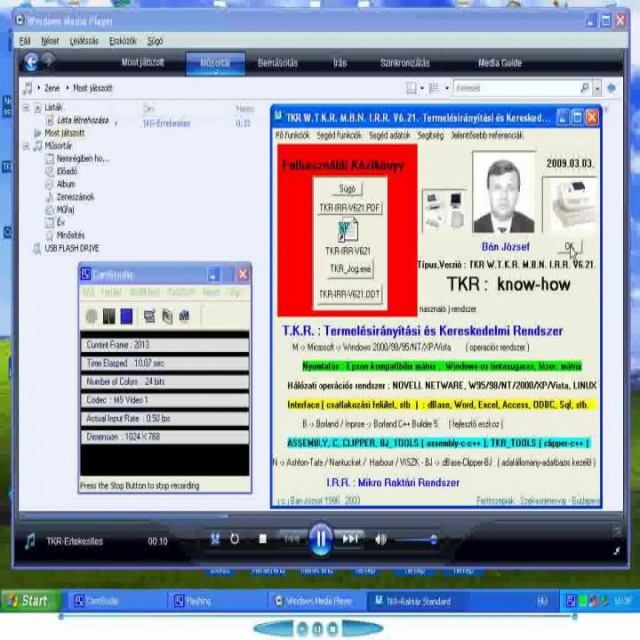640x640 pixels.
Task: Click the CamStudio pause button
Action: click(109, 316)
